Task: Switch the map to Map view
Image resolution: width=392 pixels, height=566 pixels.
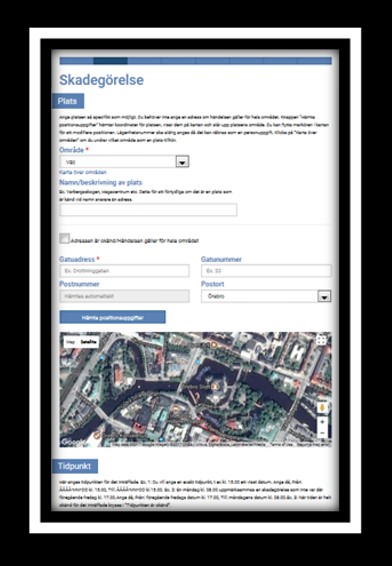Action: tap(71, 342)
